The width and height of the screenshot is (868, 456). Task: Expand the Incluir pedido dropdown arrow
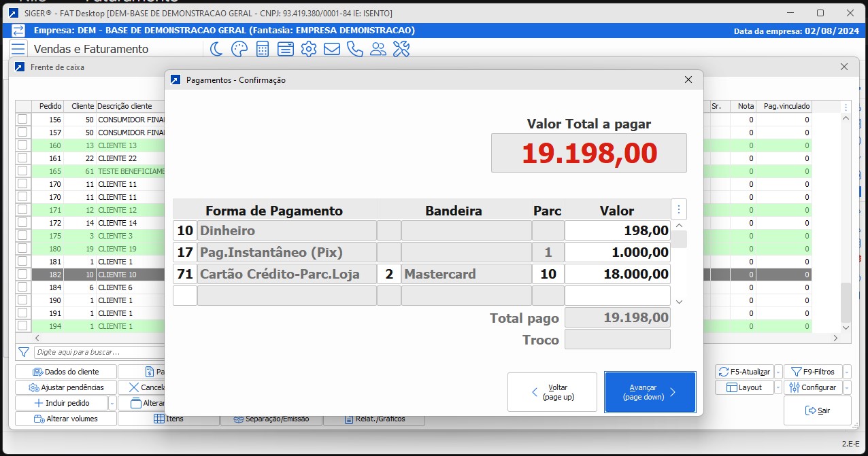coord(112,403)
